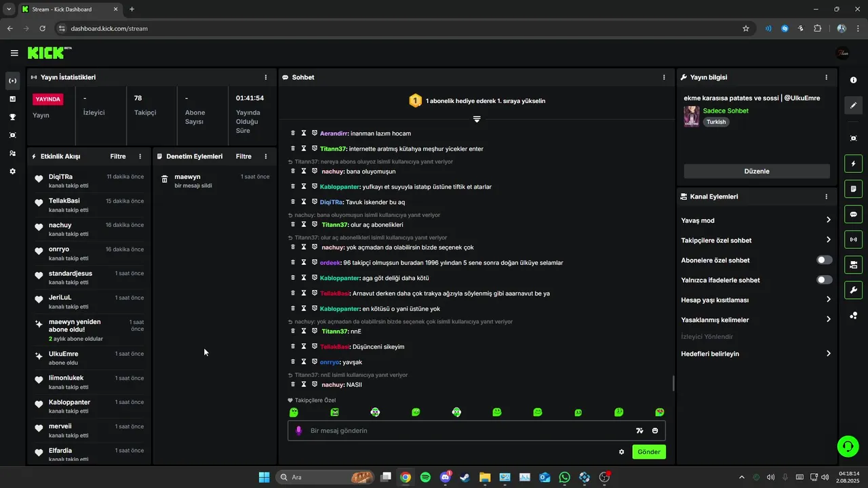Viewport: 868px width, 488px height.
Task: Toggle the chat bubble widget in the right sidebar
Action: tap(853, 214)
